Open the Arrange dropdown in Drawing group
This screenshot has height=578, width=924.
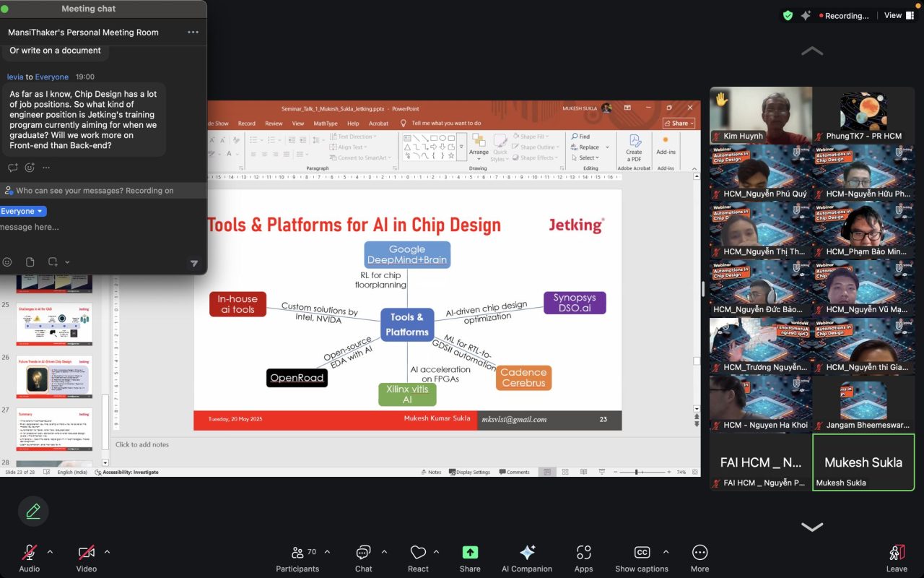[x=479, y=148]
